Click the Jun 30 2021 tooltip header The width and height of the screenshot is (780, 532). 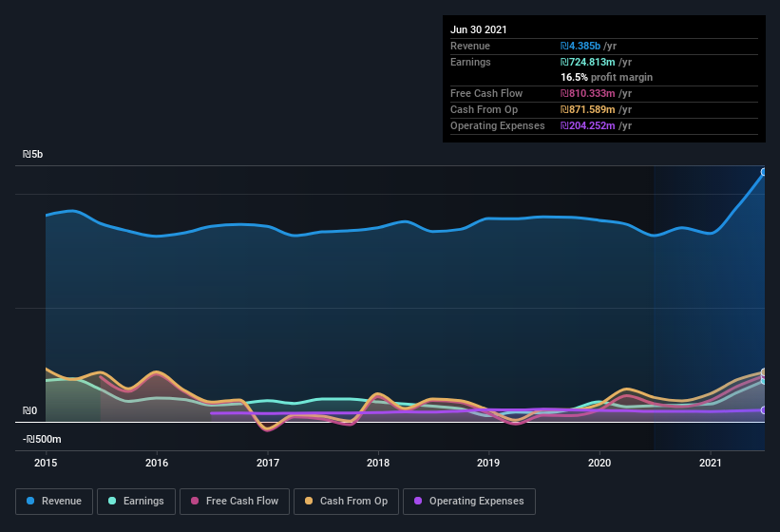click(479, 29)
